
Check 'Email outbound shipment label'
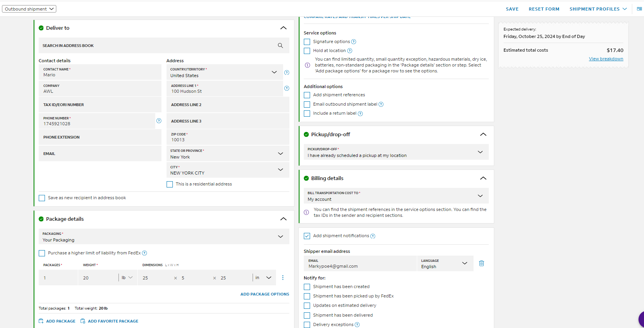tap(307, 105)
